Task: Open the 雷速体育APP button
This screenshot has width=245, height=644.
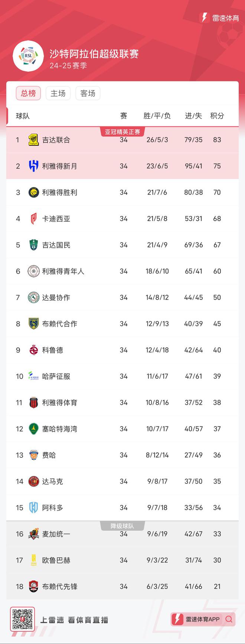Action: pos(203,619)
